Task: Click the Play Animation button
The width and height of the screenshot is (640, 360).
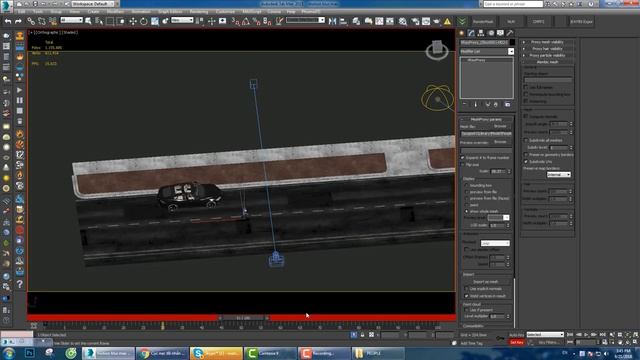Action: (586, 335)
